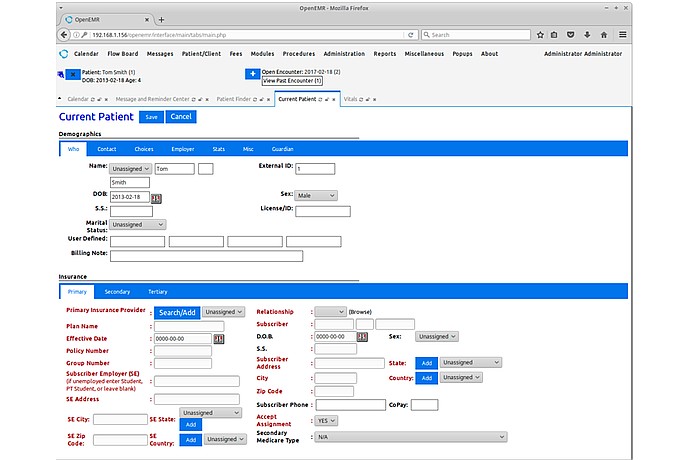Bookmark this page with star icon
690x460 pixels.
click(540, 34)
